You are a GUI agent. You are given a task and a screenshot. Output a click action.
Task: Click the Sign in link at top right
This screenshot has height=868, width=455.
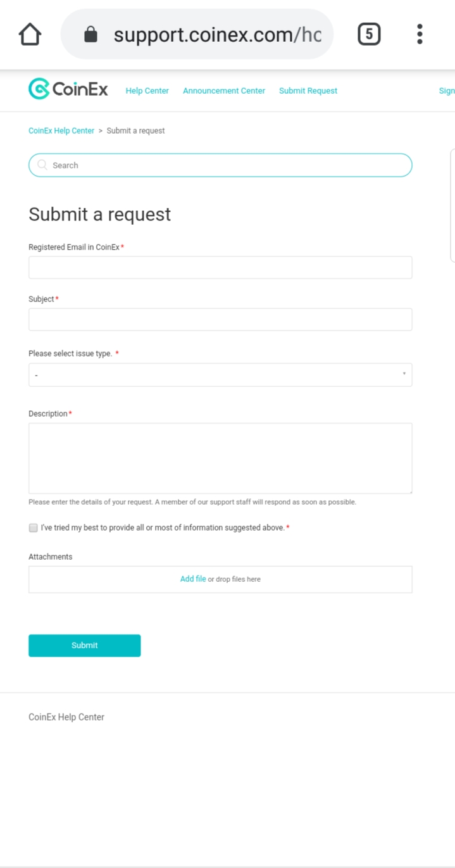coord(447,91)
